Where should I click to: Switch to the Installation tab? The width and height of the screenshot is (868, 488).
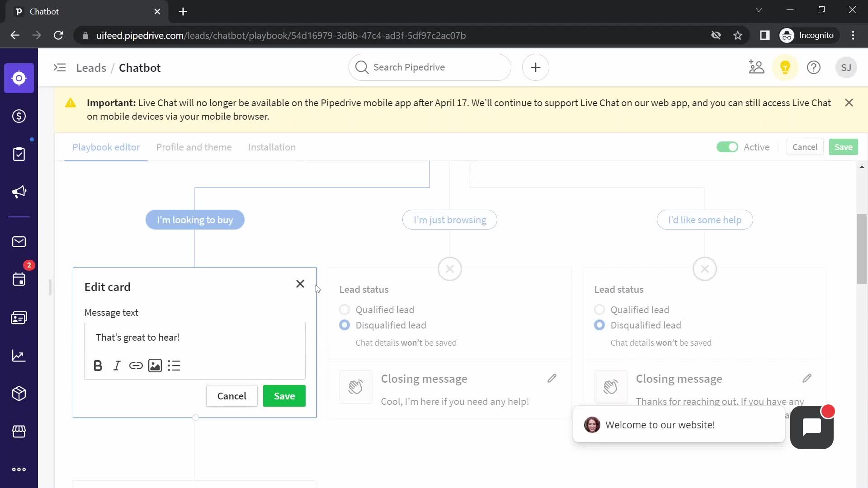272,147
